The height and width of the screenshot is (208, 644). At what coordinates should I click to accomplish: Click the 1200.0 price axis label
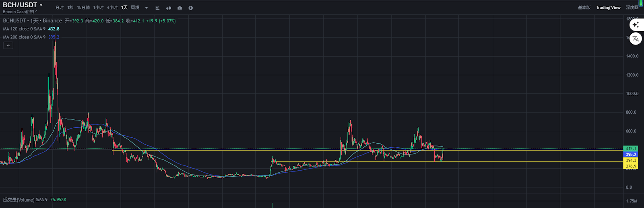coord(632,75)
